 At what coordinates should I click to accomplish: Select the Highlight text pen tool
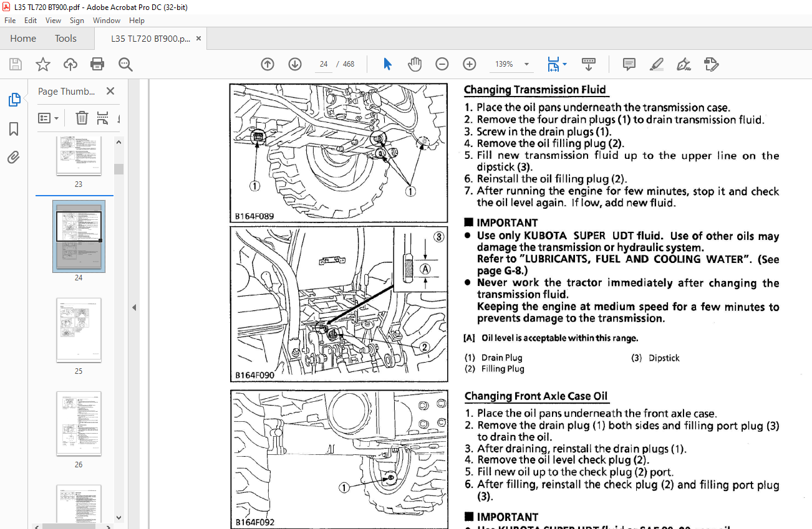[x=656, y=64]
